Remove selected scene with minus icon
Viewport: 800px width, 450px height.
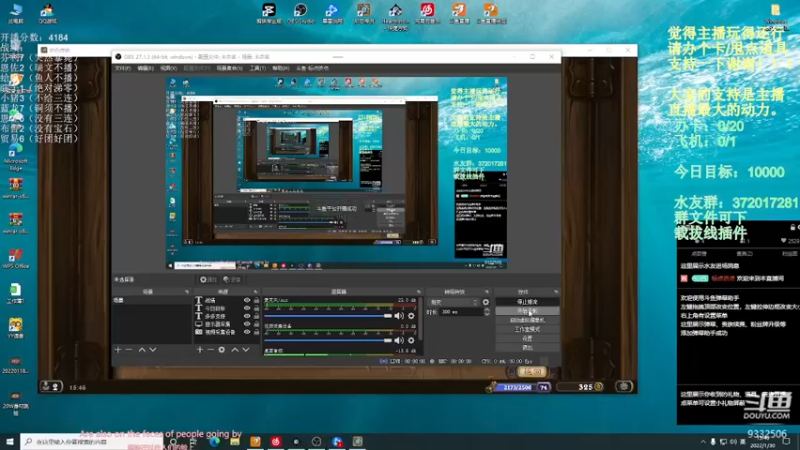(x=129, y=349)
